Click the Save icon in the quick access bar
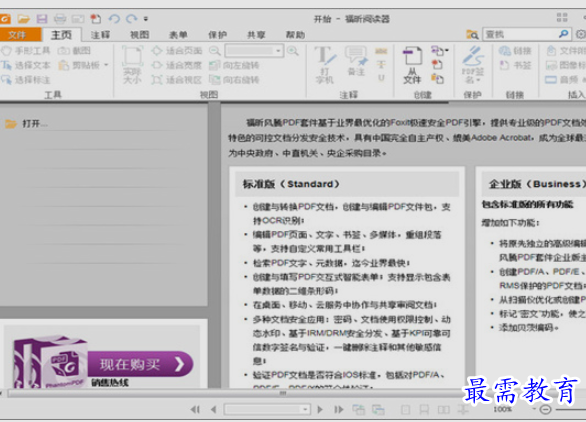 click(x=41, y=19)
